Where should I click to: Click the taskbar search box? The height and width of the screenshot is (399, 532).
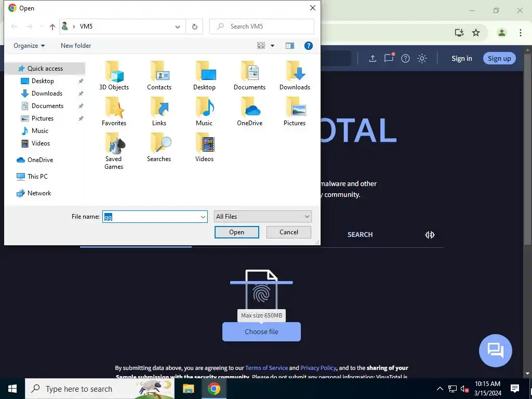pyautogui.click(x=100, y=389)
